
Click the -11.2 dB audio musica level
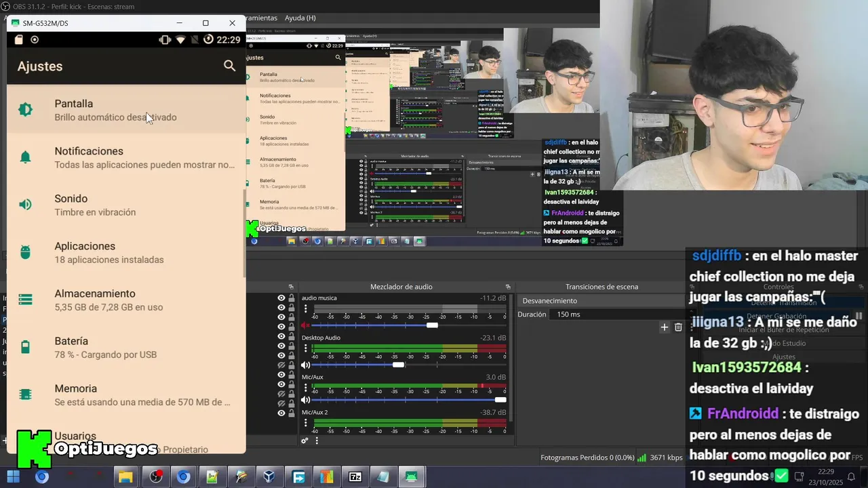(x=493, y=298)
